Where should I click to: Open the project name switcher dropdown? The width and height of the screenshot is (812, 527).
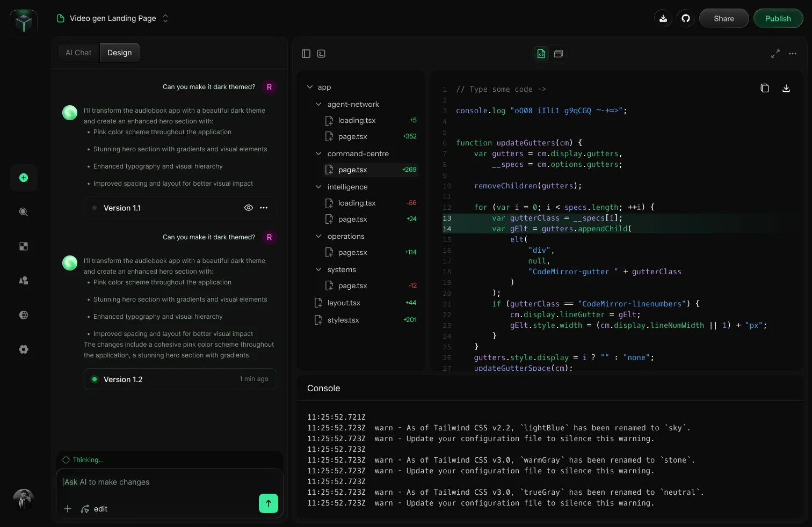pyautogui.click(x=165, y=18)
